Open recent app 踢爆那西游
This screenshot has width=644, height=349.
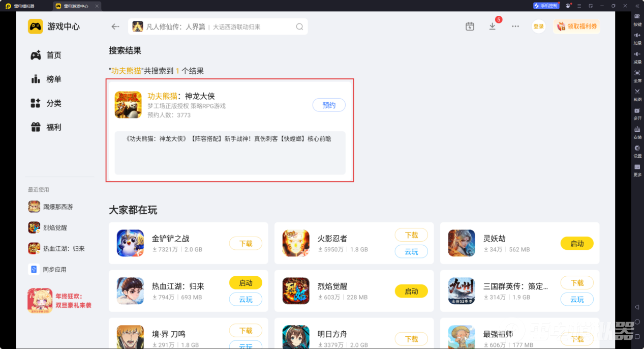51,207
